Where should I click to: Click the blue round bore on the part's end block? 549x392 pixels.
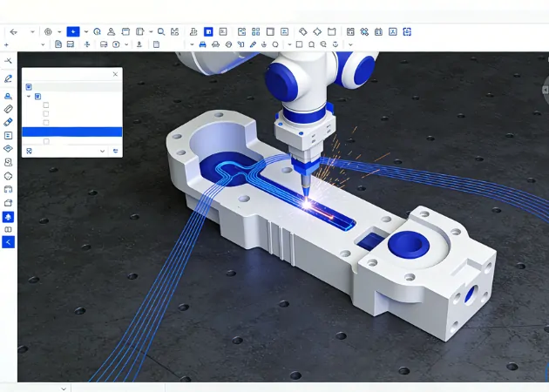pyautogui.click(x=409, y=245)
